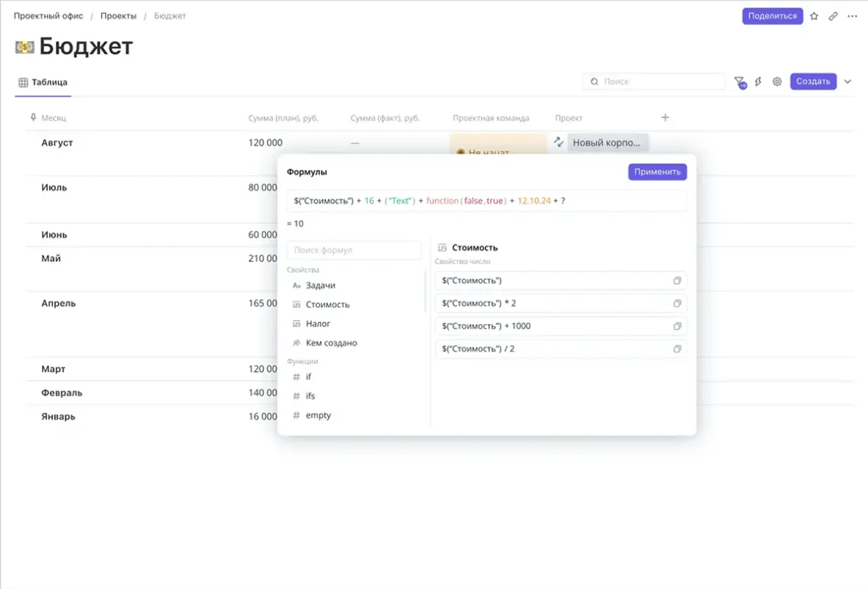The height and width of the screenshot is (589, 868).
Task: Click the Поиск search field
Action: [655, 81]
